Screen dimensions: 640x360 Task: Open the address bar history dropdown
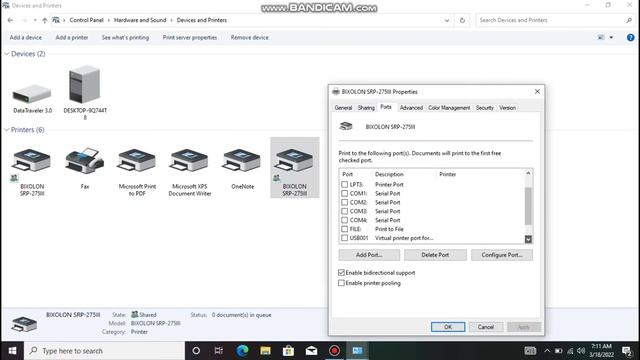pyautogui.click(x=447, y=20)
